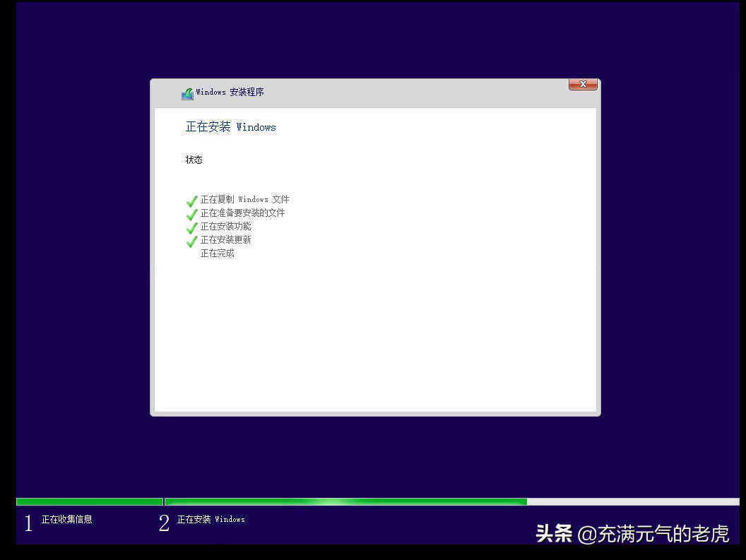Select the 正在复制 Windows 文件 status line

244,199
